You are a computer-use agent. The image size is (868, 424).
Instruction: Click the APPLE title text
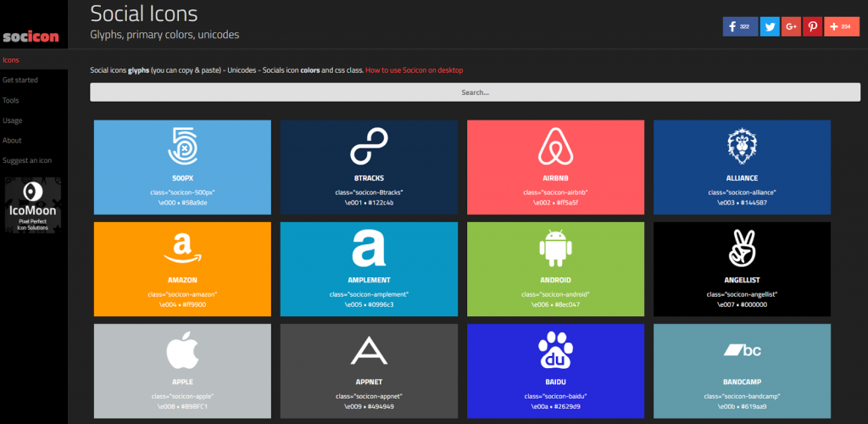coord(183,382)
